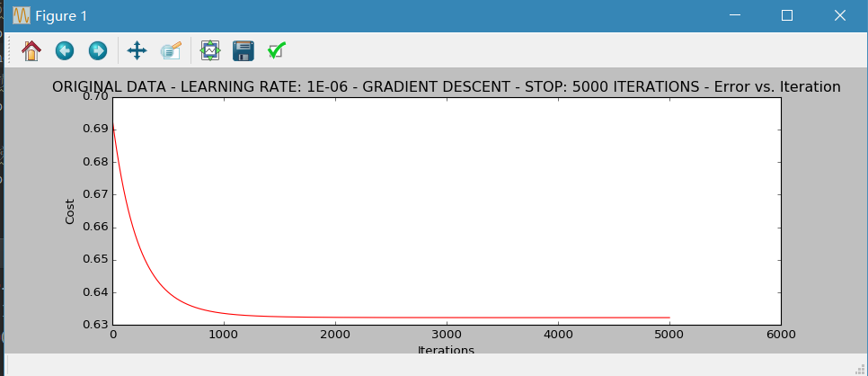Viewport: 868px width, 376px height.
Task: Click the toolbar drag handle
Action: click(9, 51)
